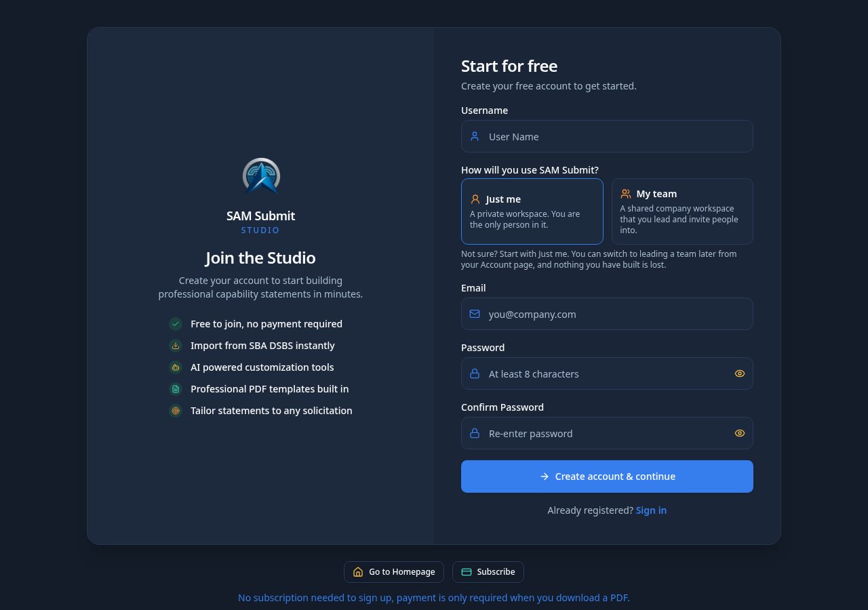This screenshot has width=868, height=610.
Task: Click the group icon on My team card
Action: pyautogui.click(x=626, y=194)
